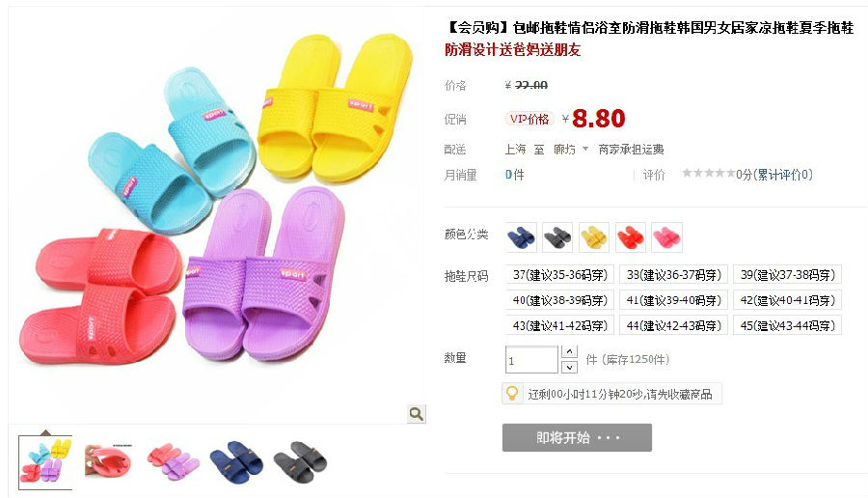Pick the yellow slipper color option
Screen dimensions: 868x498
pos(594,237)
